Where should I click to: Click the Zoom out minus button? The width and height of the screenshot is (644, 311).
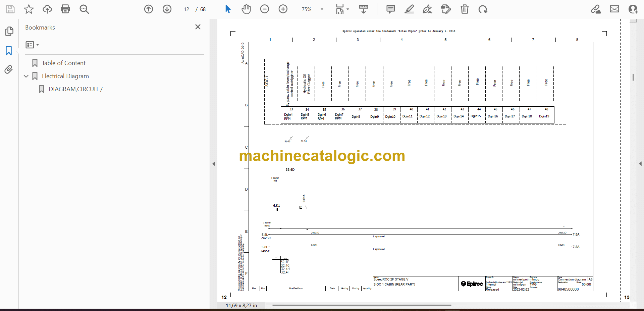[265, 9]
